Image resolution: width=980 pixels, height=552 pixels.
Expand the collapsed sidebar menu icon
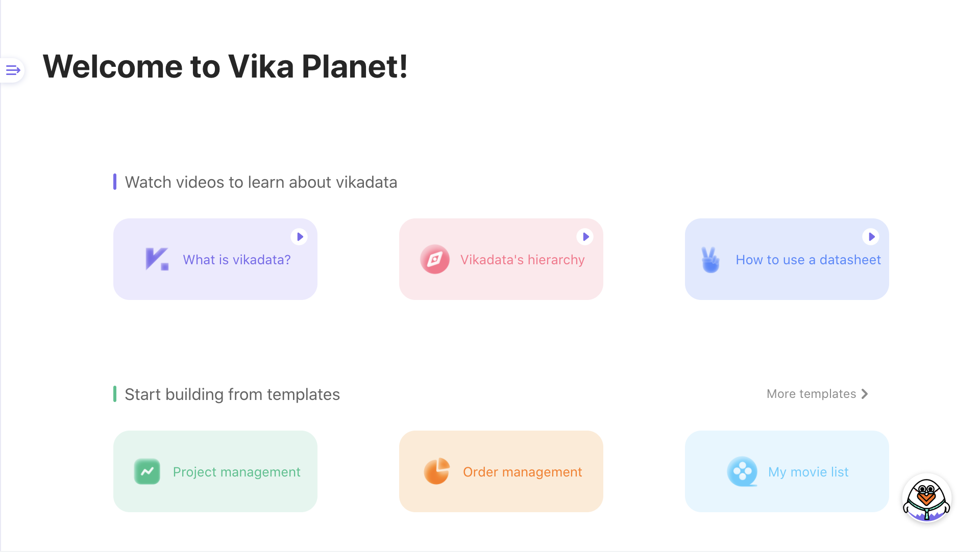click(x=13, y=70)
